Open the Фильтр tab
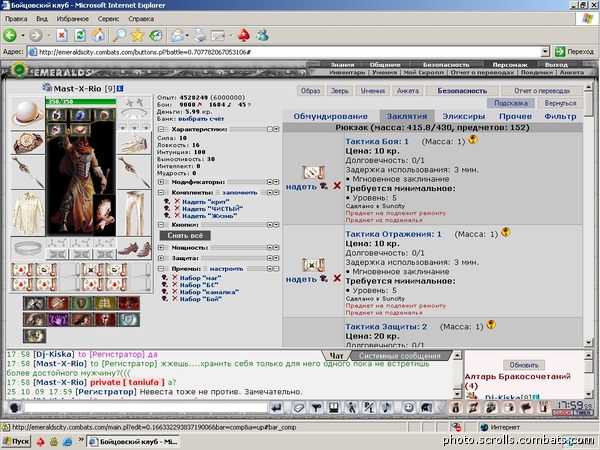This screenshot has width=600, height=450. (x=560, y=116)
